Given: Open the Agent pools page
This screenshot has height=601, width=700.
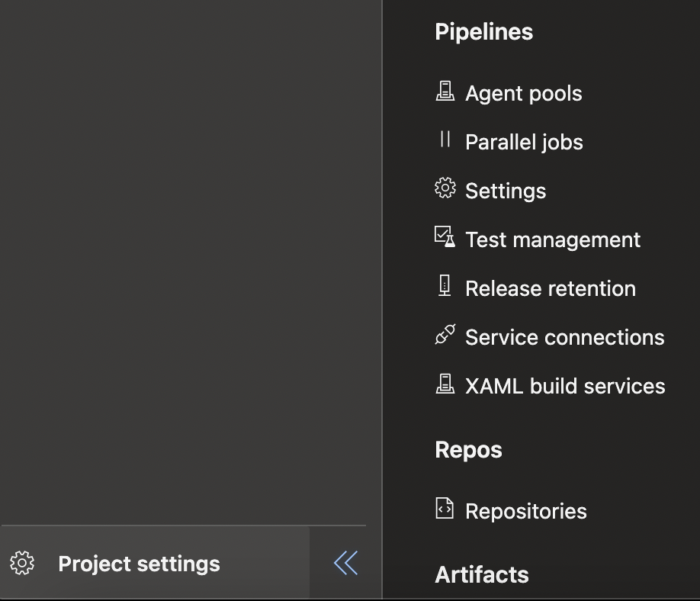Looking at the screenshot, I should click(x=523, y=94).
